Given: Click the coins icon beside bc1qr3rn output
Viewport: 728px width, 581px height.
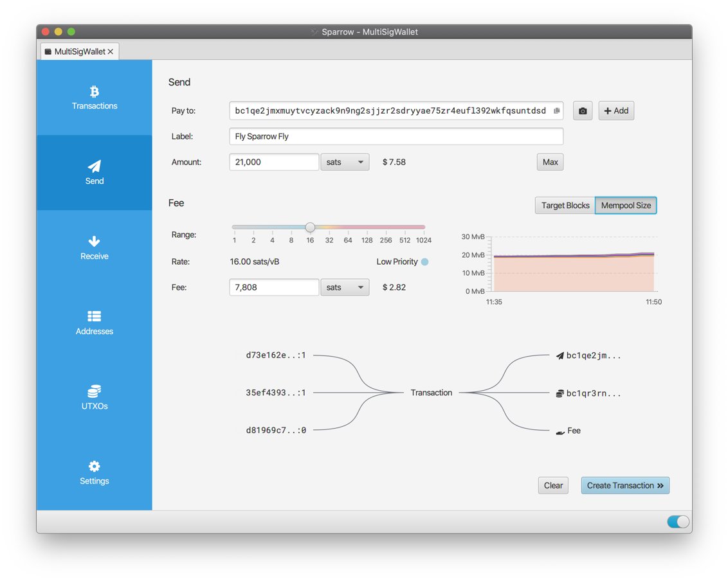Looking at the screenshot, I should (x=560, y=393).
